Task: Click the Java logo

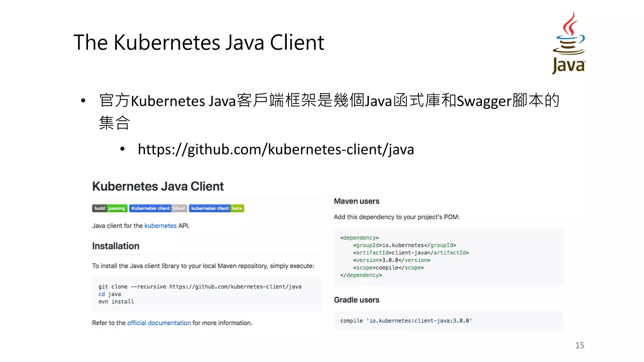Action: coord(569,43)
